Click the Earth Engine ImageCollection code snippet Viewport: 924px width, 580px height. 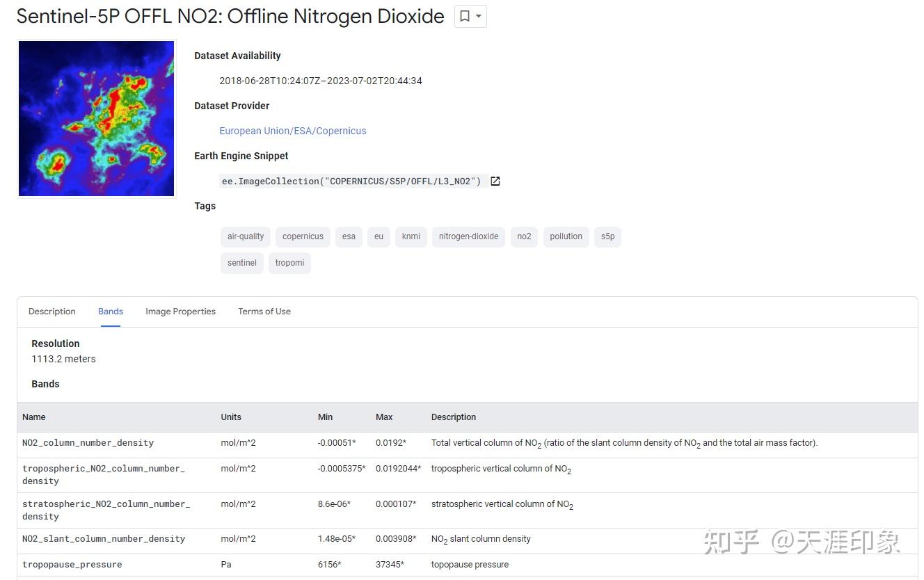[351, 181]
